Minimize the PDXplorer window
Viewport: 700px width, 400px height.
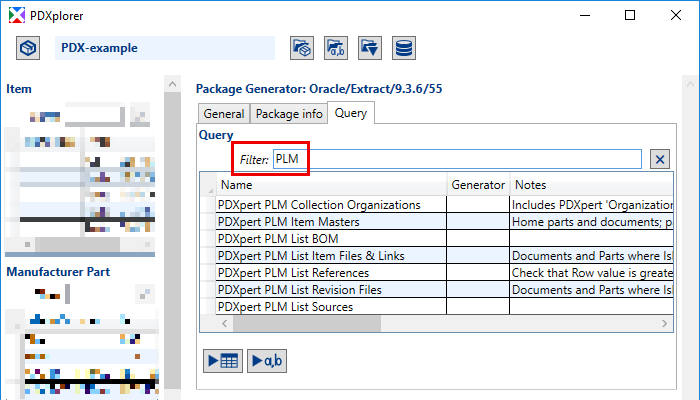[x=585, y=15]
